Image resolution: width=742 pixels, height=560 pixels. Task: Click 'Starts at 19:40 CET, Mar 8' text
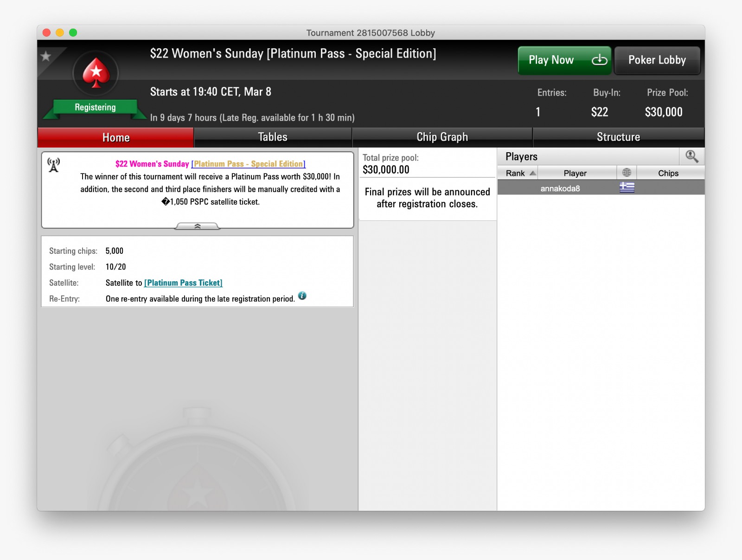click(x=211, y=92)
